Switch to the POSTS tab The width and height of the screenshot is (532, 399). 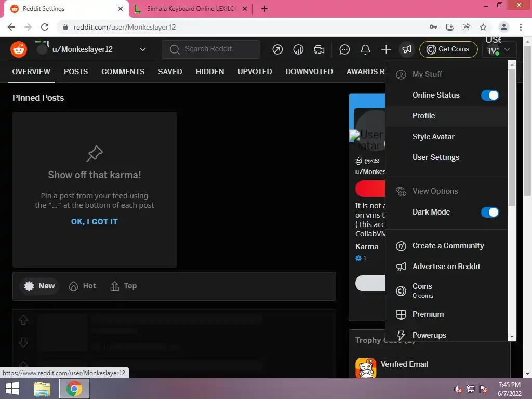[76, 72]
